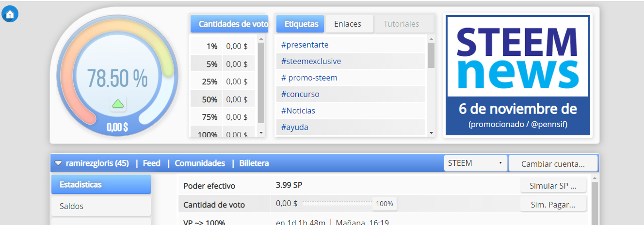
Task: Click the tags list scroll-up arrow
Action: [431, 38]
